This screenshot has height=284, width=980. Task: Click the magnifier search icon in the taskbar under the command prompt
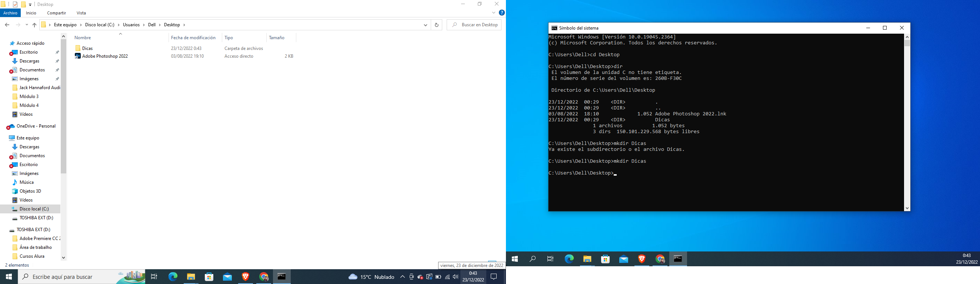[533, 259]
